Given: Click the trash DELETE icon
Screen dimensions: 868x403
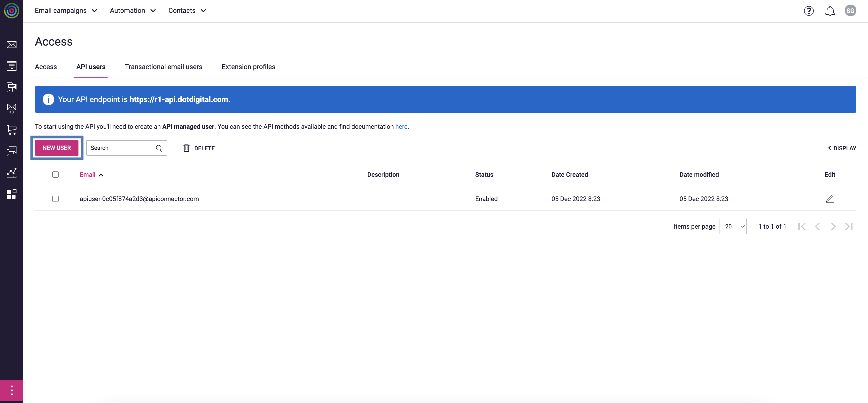Looking at the screenshot, I should point(186,148).
